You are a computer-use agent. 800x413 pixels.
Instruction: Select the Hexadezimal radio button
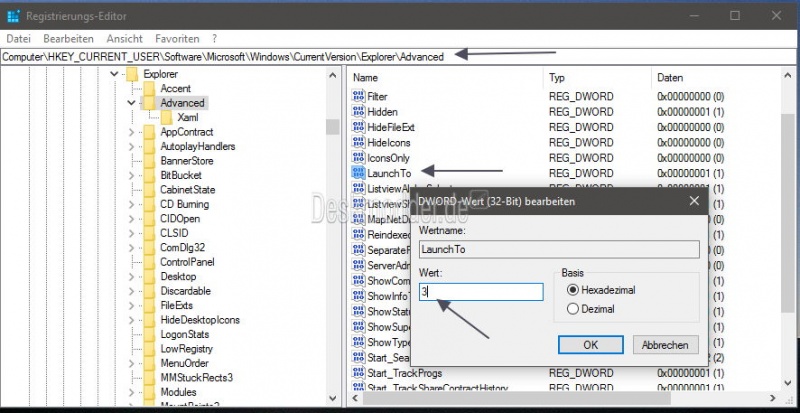[x=573, y=290]
